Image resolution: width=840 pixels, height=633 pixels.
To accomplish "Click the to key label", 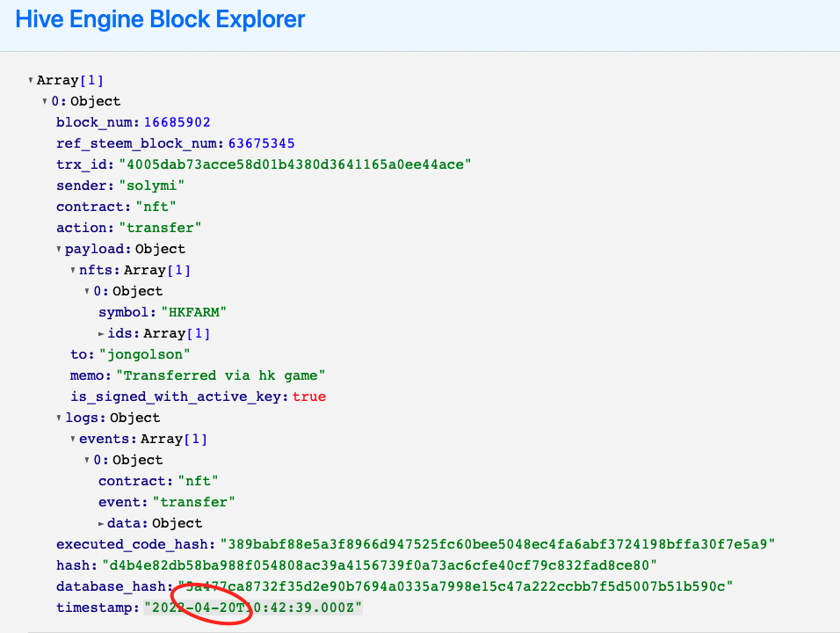I will [x=83, y=354].
